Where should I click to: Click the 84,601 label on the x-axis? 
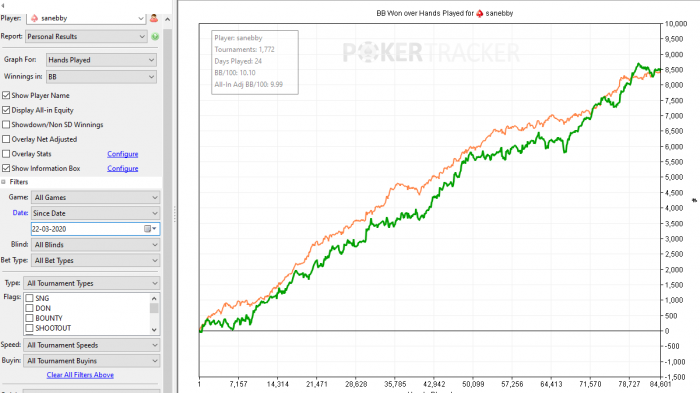[660, 384]
